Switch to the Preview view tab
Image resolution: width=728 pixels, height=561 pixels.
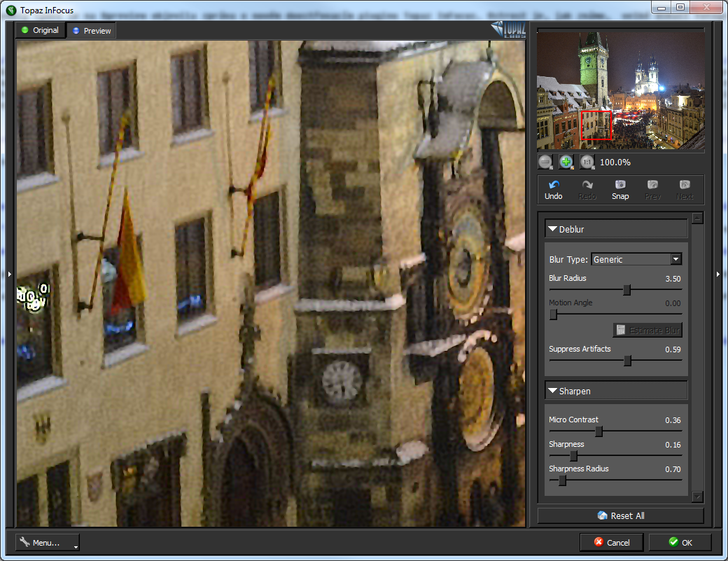[91, 31]
